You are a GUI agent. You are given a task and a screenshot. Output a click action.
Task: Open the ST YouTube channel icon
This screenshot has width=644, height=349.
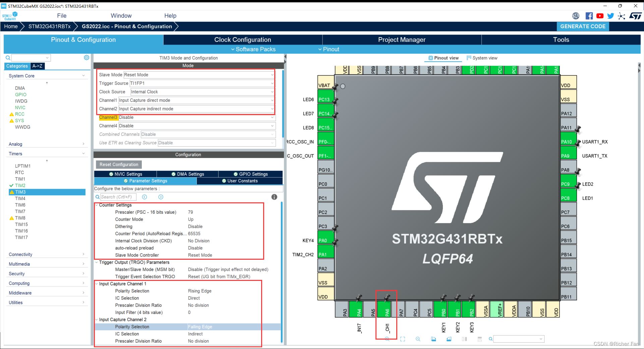click(x=600, y=16)
